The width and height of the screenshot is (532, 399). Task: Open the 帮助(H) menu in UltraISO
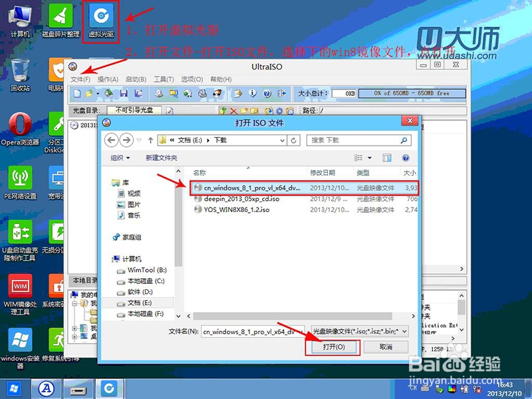pos(221,79)
